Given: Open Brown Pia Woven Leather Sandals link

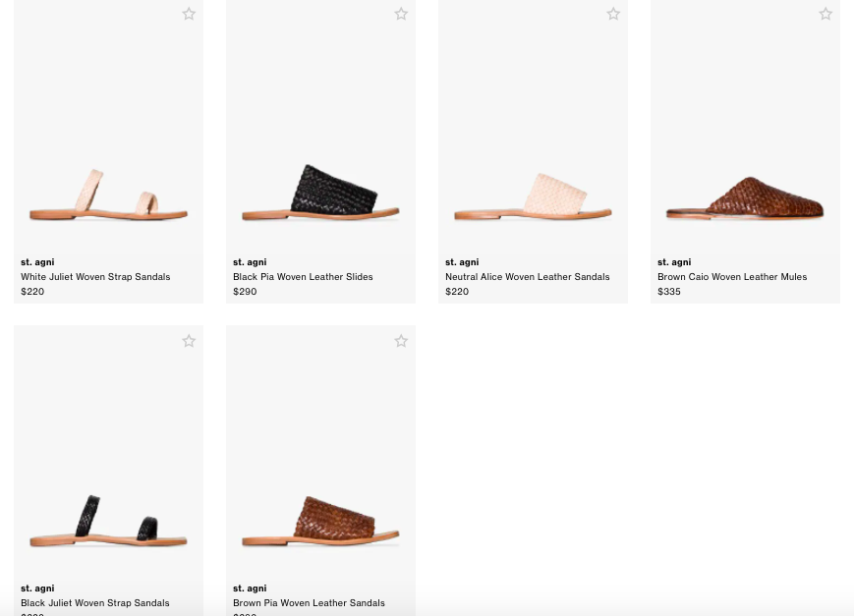Looking at the screenshot, I should [309, 603].
